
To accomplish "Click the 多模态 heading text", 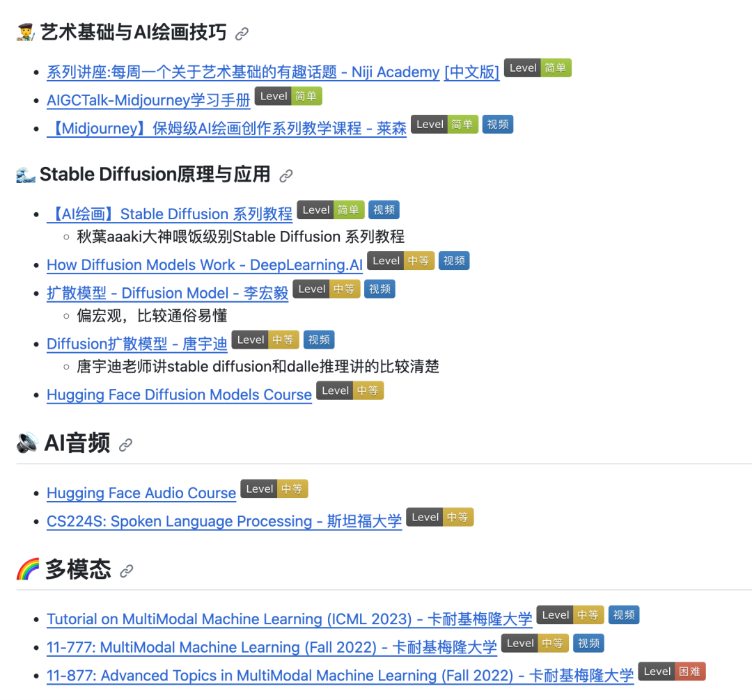I will [78, 569].
